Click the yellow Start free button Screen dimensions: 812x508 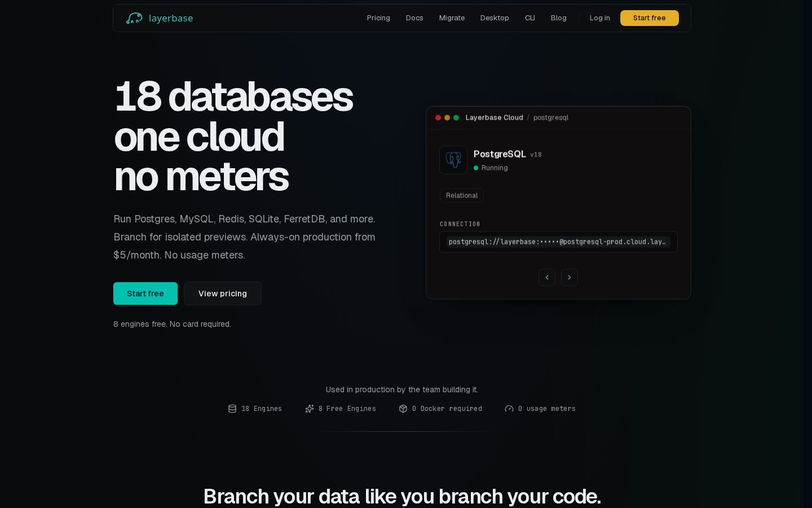click(x=650, y=18)
